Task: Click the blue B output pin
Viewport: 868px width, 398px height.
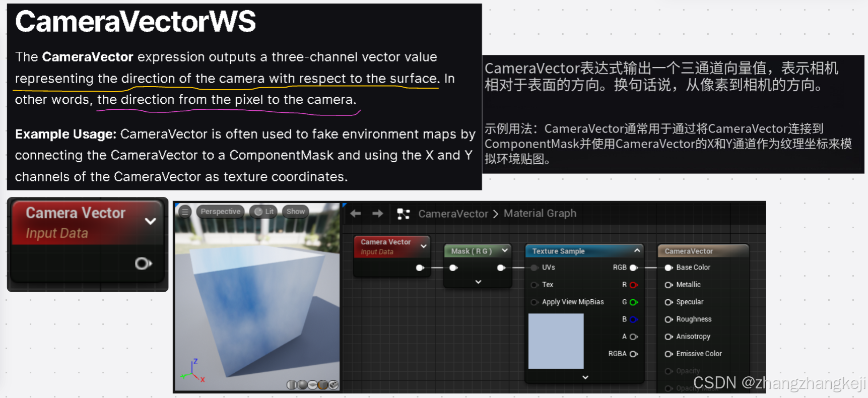Action: click(x=634, y=319)
